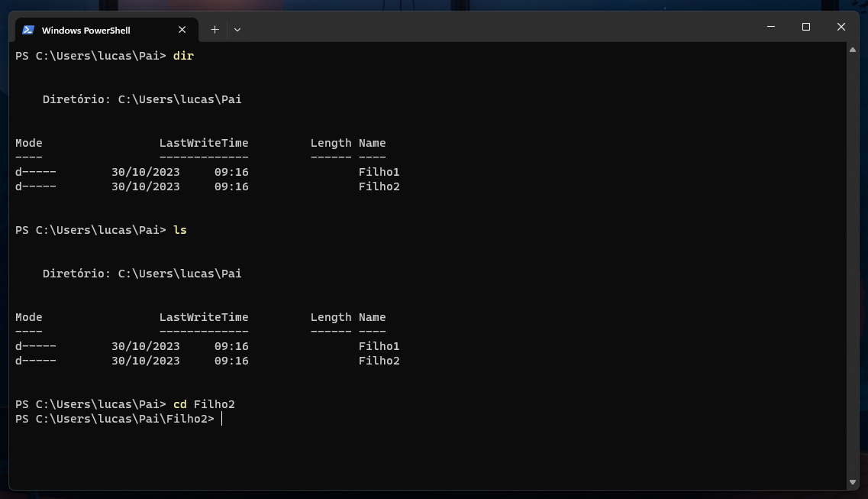868x499 pixels.
Task: Click the dir command text
Action: pos(183,55)
